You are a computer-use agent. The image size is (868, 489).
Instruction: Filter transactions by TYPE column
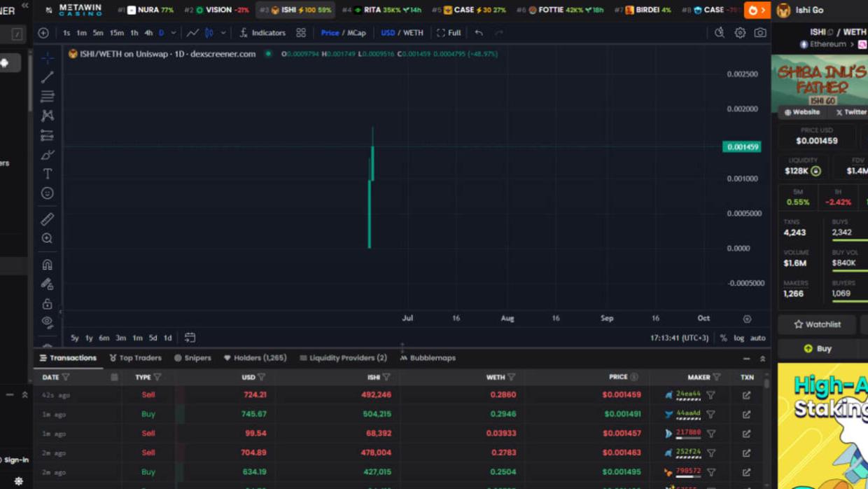[x=157, y=378]
